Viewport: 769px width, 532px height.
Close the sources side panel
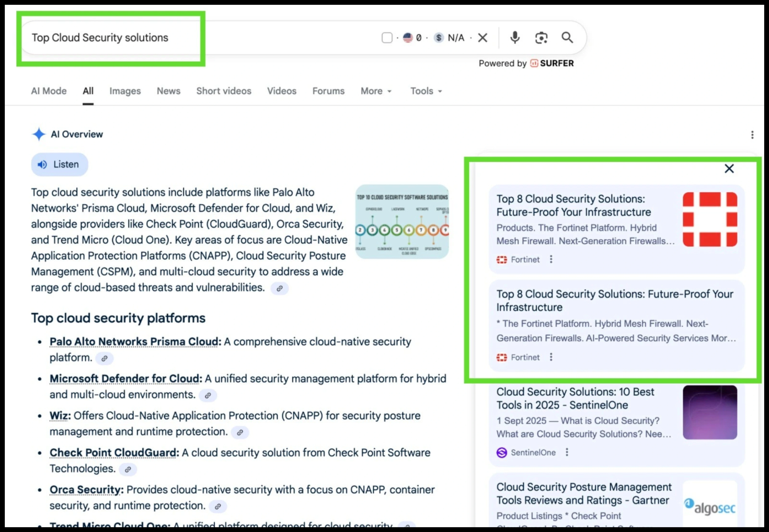pyautogui.click(x=729, y=169)
